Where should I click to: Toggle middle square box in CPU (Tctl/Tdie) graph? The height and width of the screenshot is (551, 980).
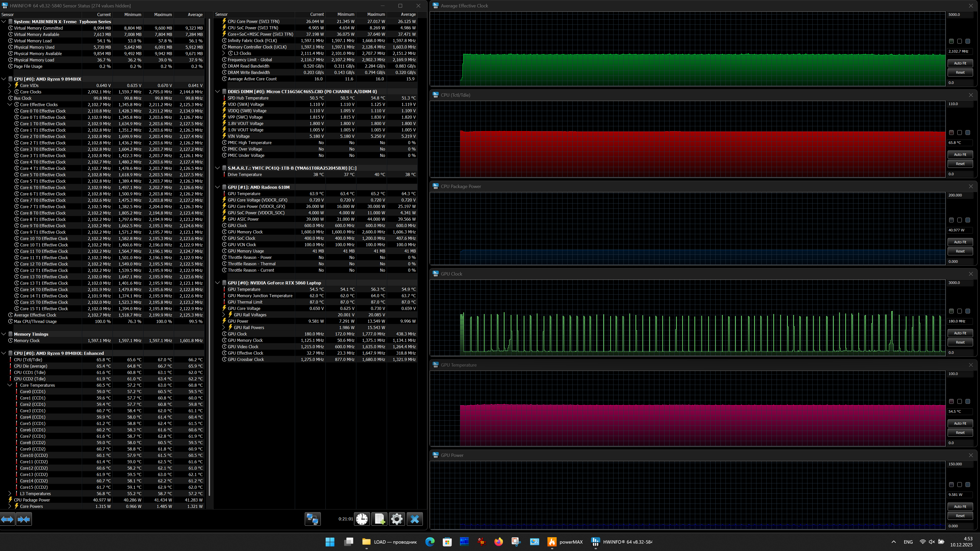click(x=960, y=133)
